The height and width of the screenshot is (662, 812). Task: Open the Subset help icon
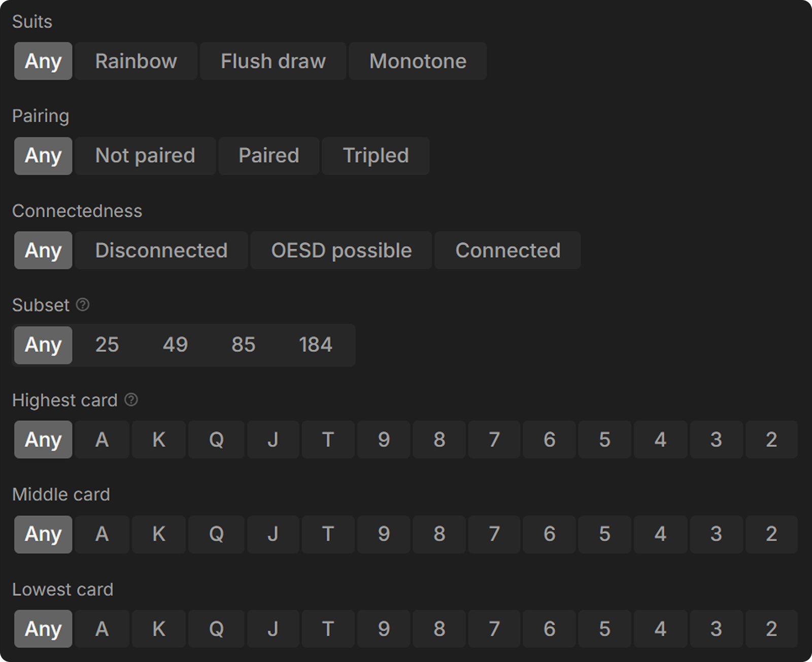pos(83,305)
